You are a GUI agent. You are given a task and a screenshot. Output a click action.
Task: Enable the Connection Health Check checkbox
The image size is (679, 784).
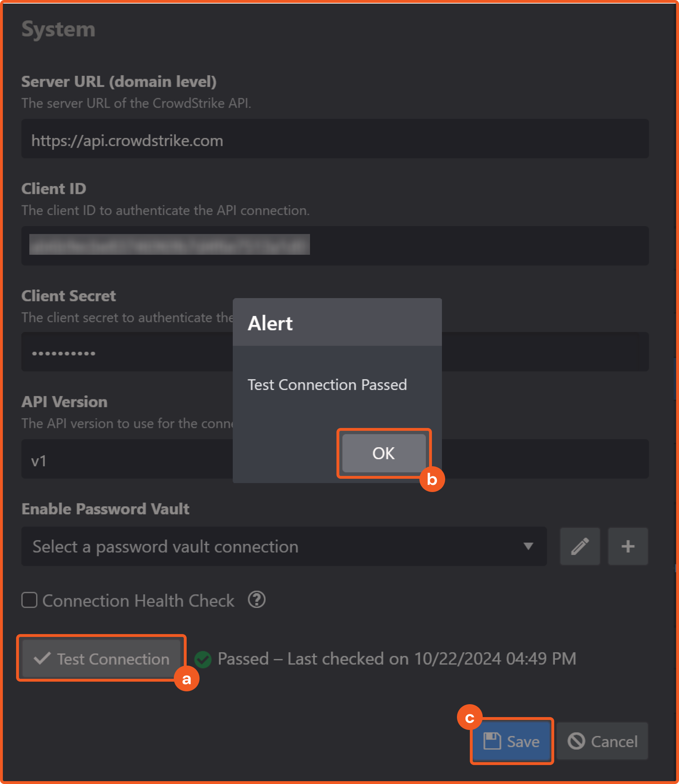29,600
